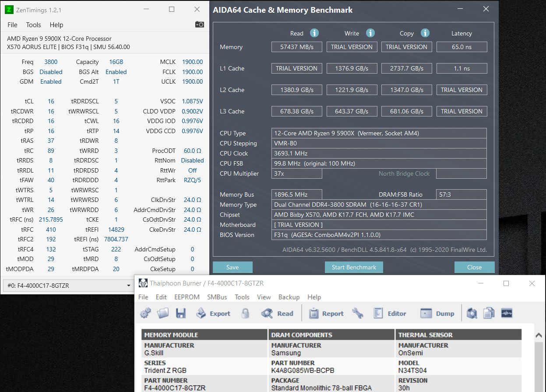
Task: Open the Thaiphoon Burner Tools menu
Action: 242,297
